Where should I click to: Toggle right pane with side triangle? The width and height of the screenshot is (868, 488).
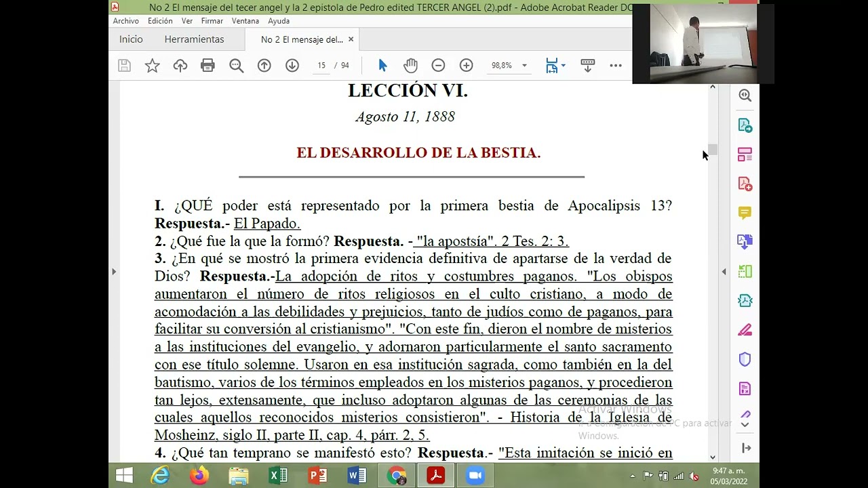(724, 272)
